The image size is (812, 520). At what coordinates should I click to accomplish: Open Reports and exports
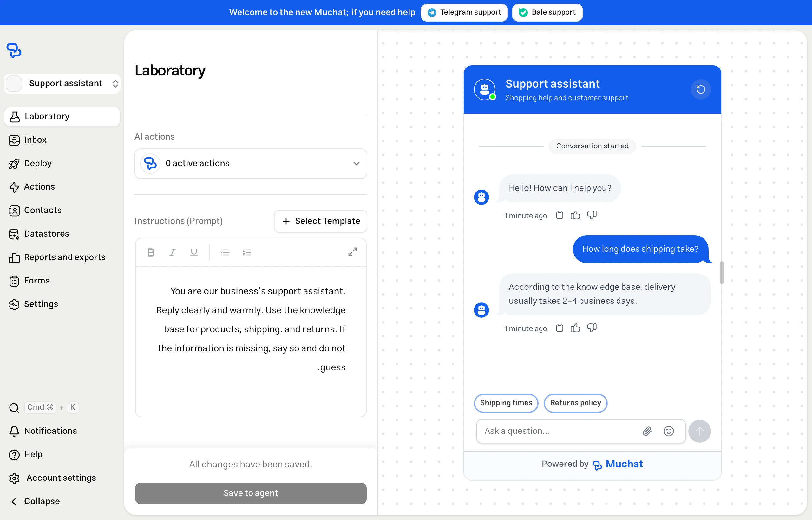click(x=62, y=257)
